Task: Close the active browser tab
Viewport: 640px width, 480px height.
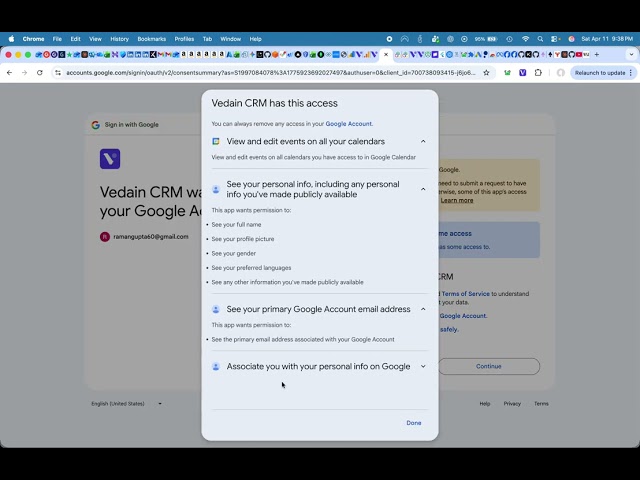Action: tap(386, 54)
